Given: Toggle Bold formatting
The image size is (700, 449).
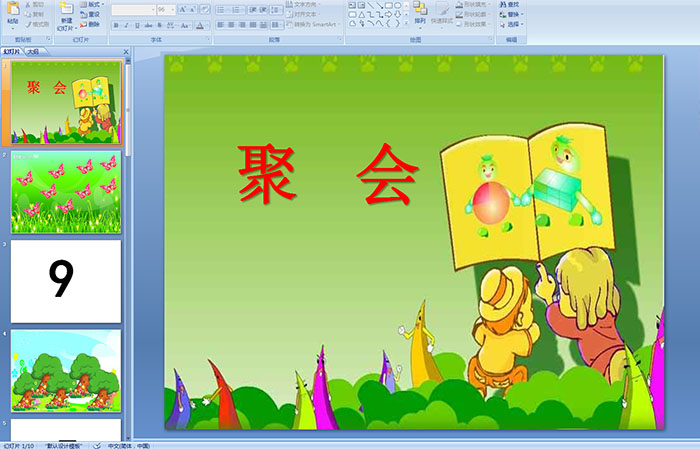Looking at the screenshot, I should tap(116, 25).
